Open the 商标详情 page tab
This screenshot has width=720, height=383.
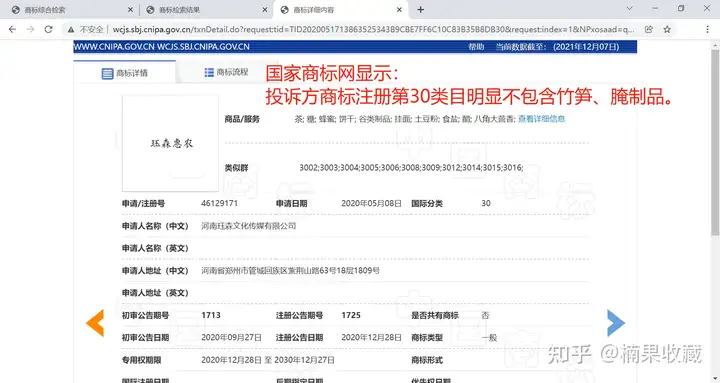point(124,73)
